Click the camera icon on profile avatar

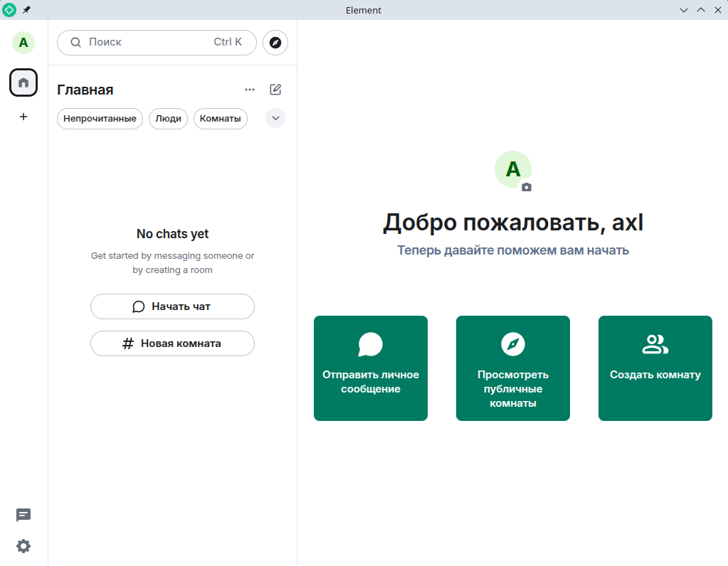click(527, 187)
